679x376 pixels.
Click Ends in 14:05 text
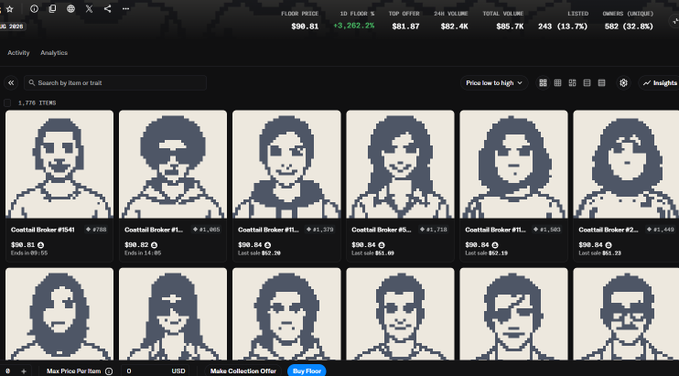[143, 253]
